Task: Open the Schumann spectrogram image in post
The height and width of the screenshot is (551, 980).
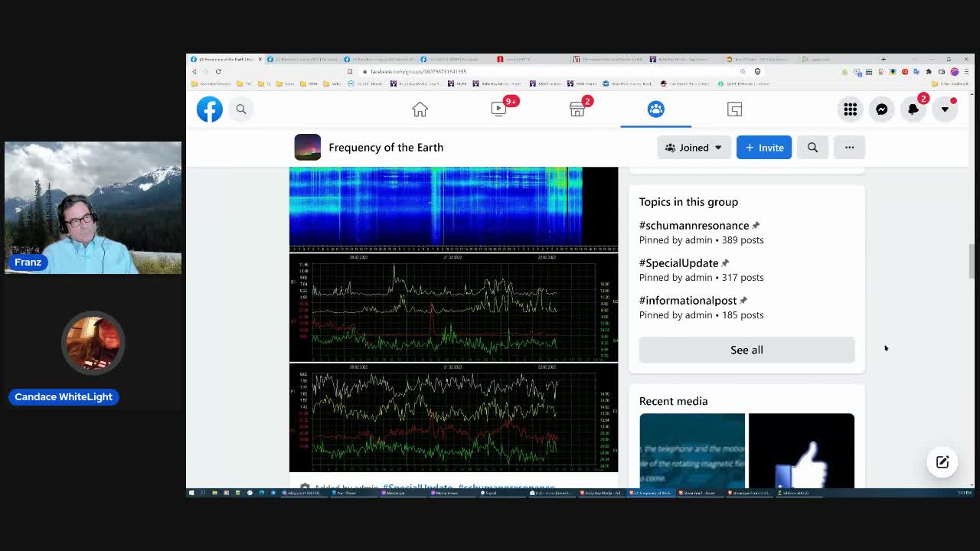Action: pos(453,208)
